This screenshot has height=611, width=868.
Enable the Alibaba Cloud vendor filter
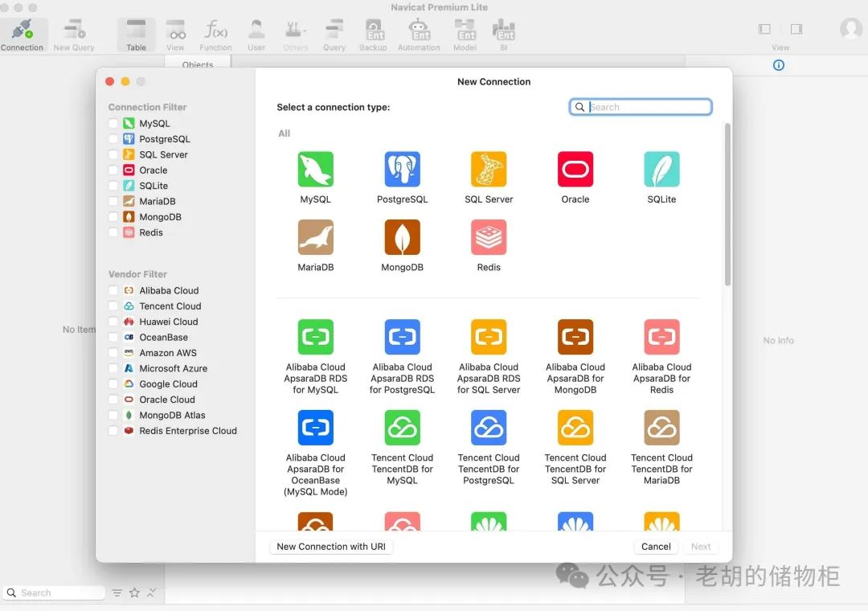113,290
